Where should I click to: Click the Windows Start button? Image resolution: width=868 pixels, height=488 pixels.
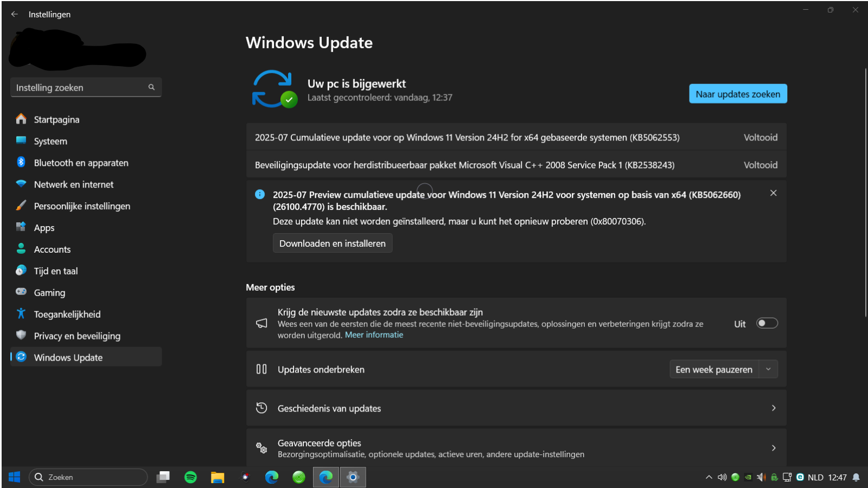point(15,477)
